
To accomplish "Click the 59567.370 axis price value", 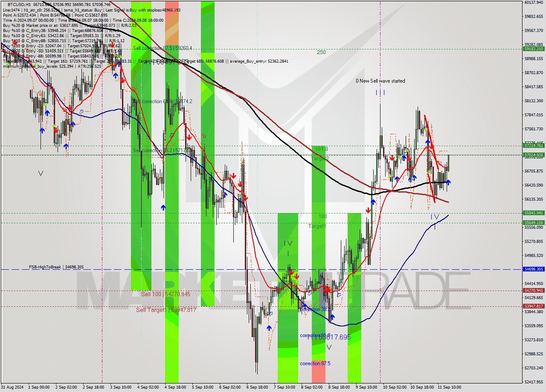I will [x=533, y=30].
